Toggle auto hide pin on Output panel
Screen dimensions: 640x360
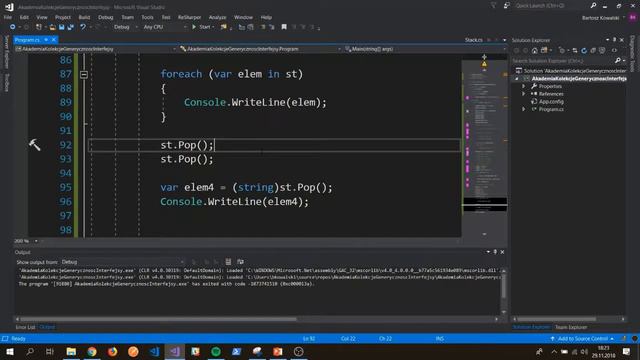click(x=495, y=252)
